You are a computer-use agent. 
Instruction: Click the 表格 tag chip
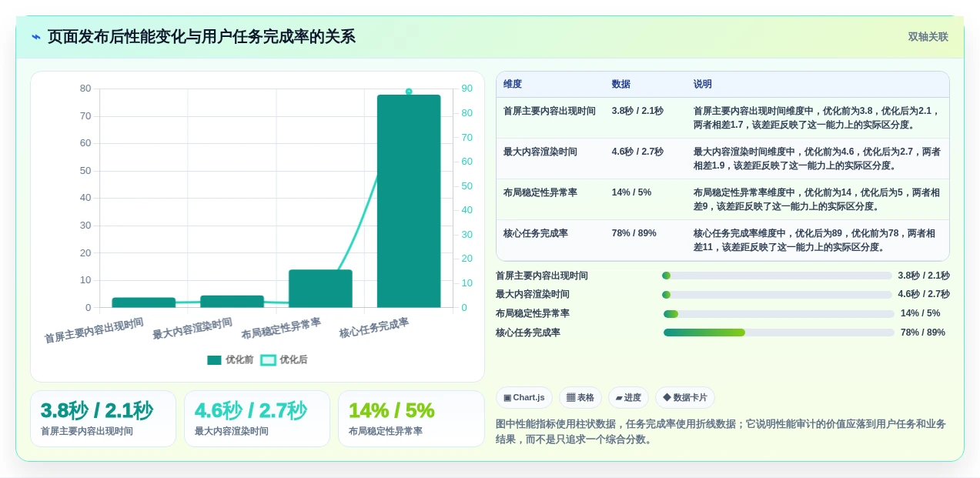click(580, 398)
